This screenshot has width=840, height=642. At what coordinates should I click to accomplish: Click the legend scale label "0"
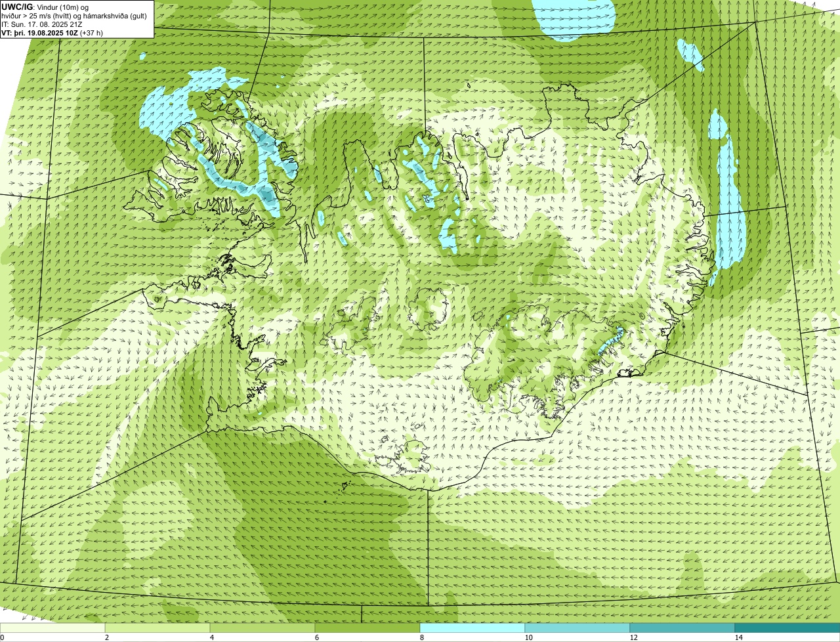3,637
